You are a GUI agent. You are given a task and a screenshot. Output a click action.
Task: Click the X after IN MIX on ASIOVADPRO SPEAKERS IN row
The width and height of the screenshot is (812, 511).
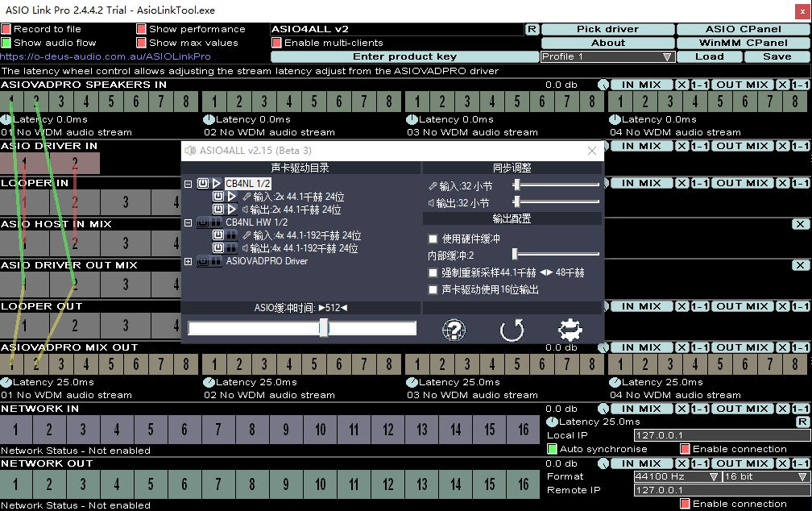682,85
